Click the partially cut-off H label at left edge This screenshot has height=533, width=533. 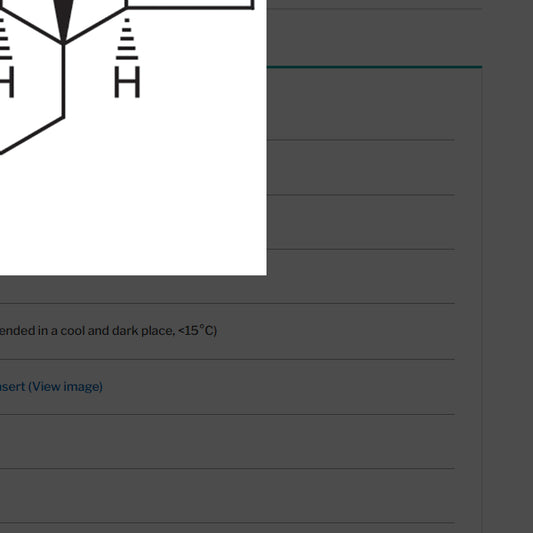pyautogui.click(x=7, y=82)
